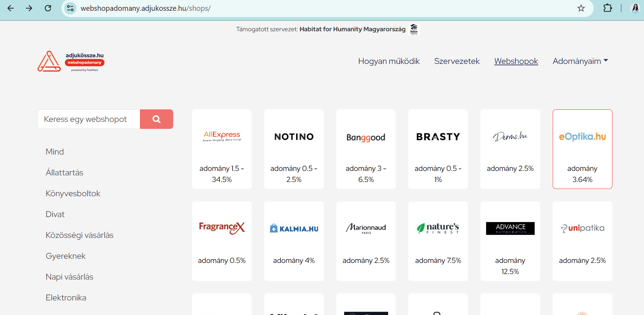Click the 'adomány 12.5%' text
The height and width of the screenshot is (315, 644).
[510, 266]
